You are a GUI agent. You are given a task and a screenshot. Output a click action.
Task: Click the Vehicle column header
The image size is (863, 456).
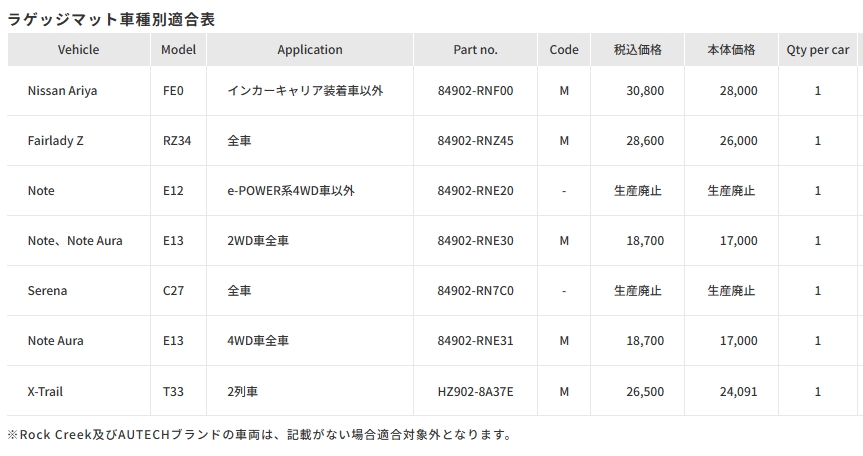(x=79, y=50)
